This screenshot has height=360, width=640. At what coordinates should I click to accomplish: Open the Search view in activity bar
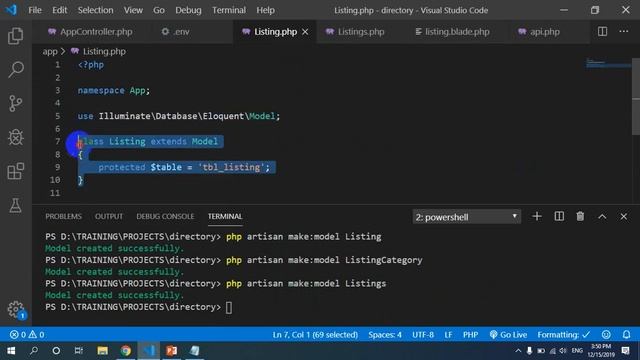coord(16,70)
